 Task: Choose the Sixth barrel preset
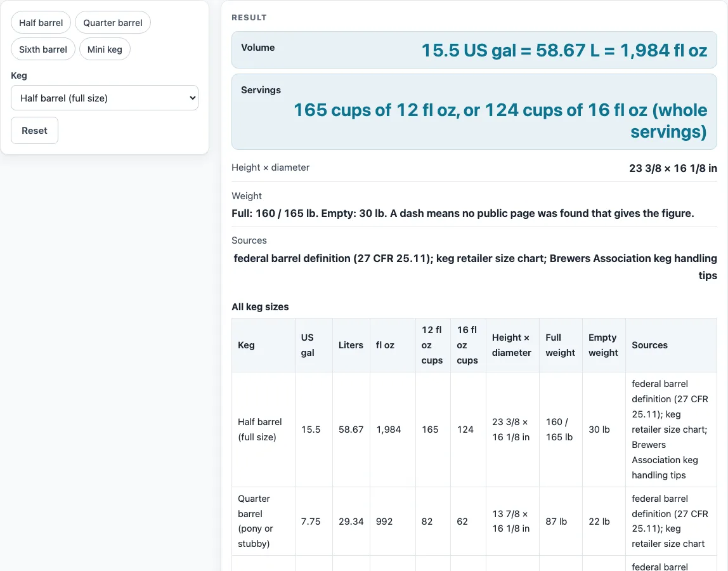[43, 49]
